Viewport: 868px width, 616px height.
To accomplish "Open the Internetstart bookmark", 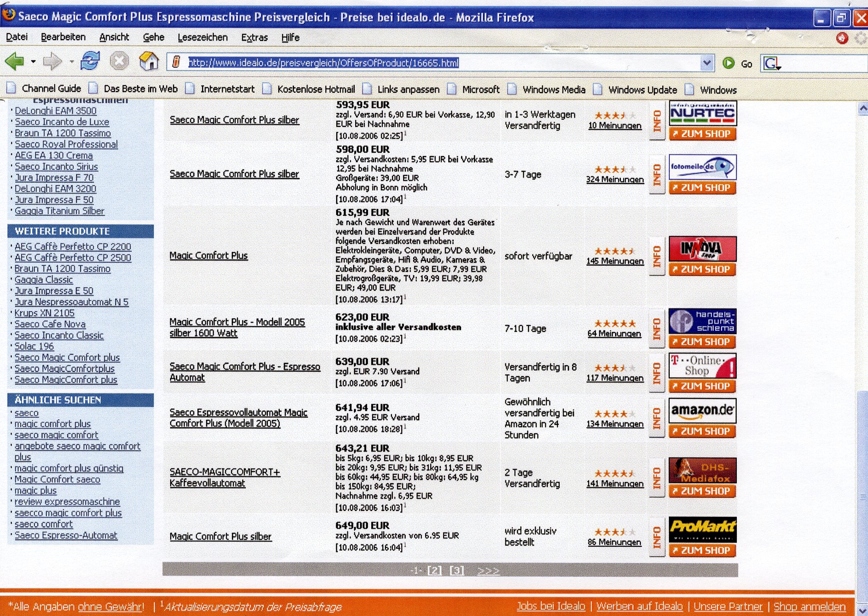I will (220, 89).
